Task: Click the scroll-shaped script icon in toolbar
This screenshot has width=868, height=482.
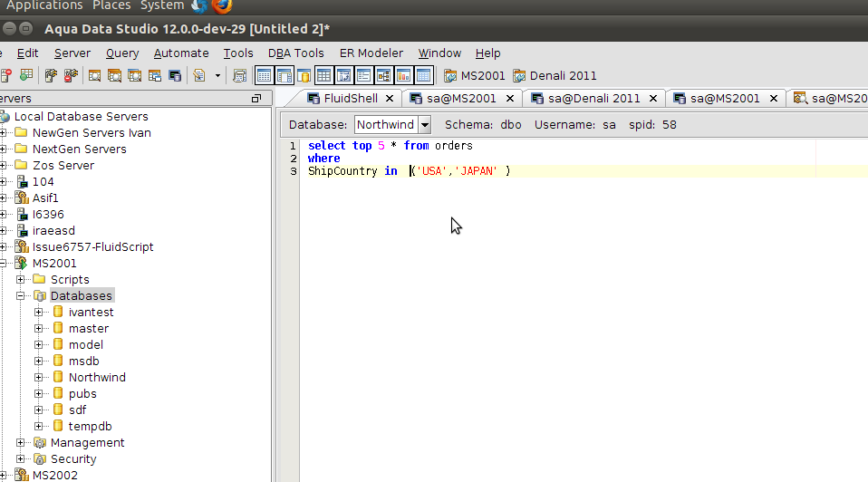Action: (240, 75)
